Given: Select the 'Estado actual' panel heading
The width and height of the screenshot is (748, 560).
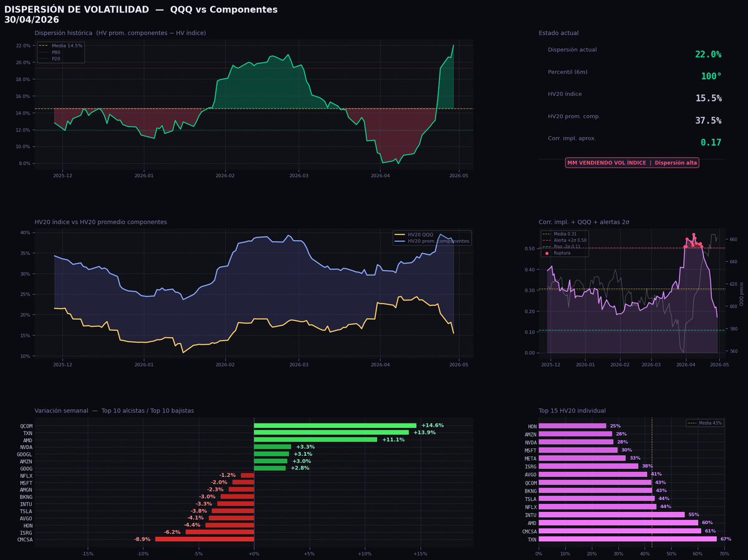Looking at the screenshot, I should coord(559,33).
